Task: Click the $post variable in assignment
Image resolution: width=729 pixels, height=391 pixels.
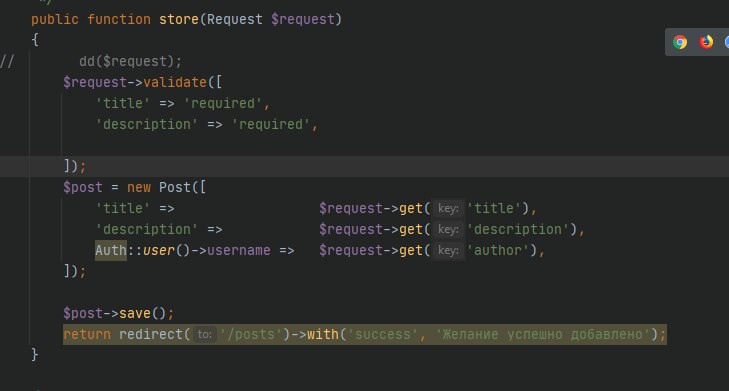Action: tap(83, 187)
